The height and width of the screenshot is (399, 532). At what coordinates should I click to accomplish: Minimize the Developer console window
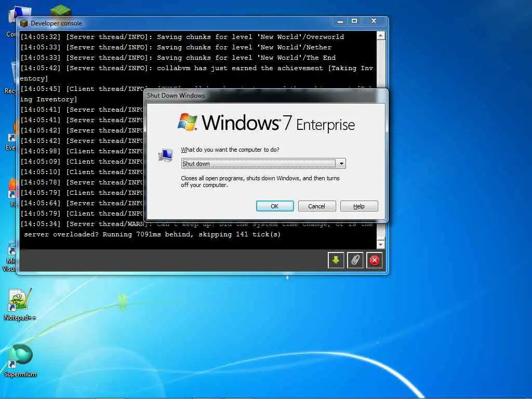pyautogui.click(x=340, y=21)
